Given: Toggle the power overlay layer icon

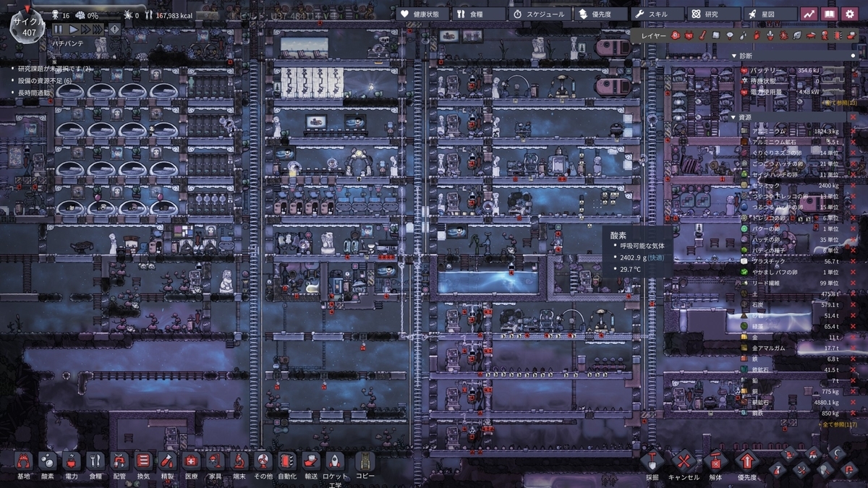Looking at the screenshot, I should (x=688, y=35).
